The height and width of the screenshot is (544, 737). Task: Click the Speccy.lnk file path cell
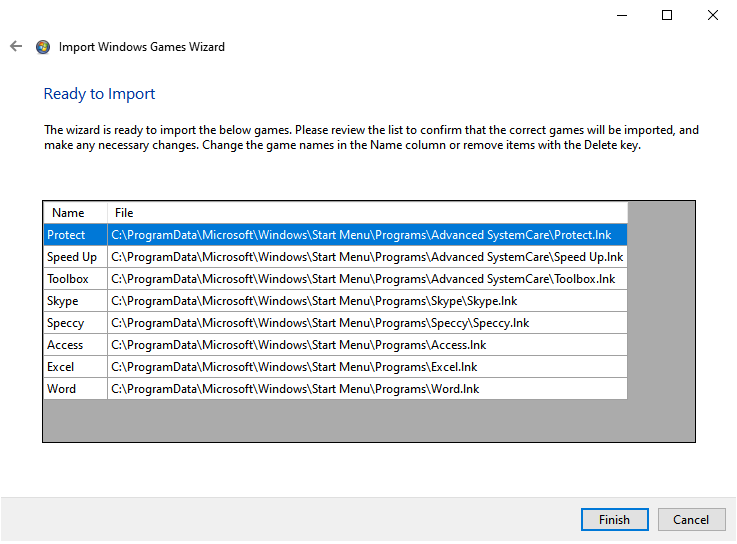click(368, 323)
